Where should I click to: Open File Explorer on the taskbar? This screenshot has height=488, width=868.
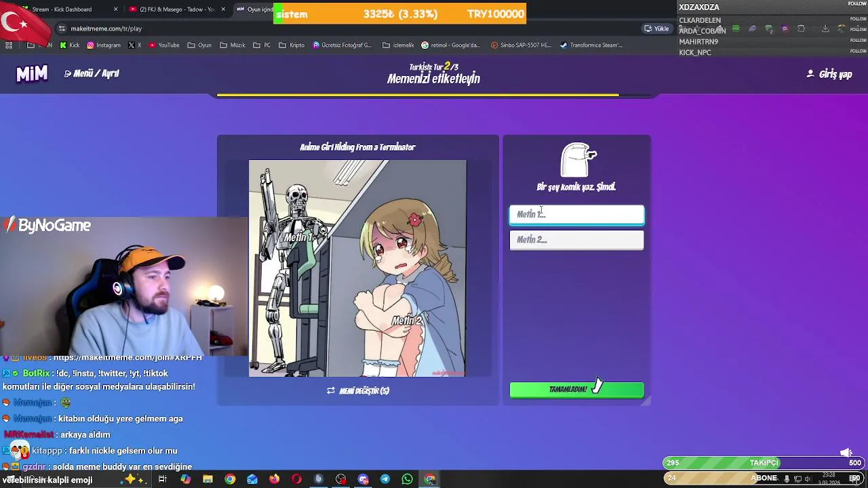[x=208, y=479]
